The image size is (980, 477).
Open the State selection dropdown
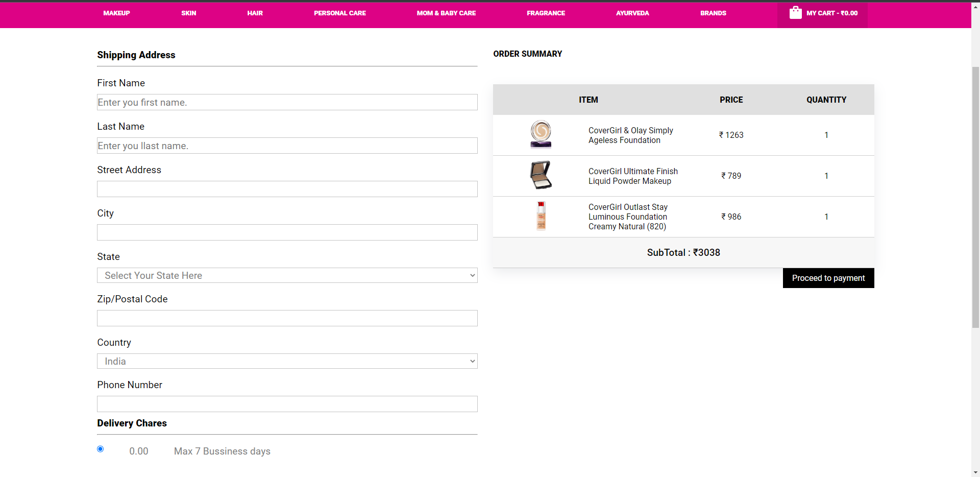[287, 275]
